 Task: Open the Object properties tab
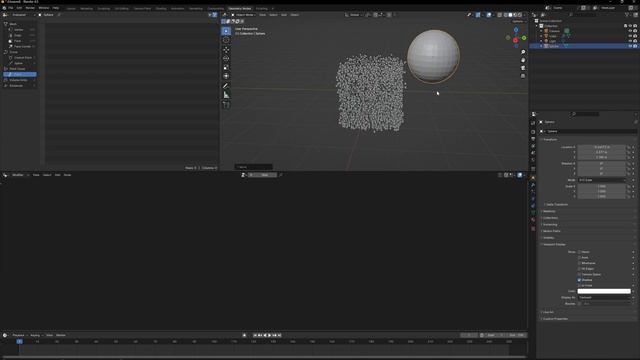[533, 178]
